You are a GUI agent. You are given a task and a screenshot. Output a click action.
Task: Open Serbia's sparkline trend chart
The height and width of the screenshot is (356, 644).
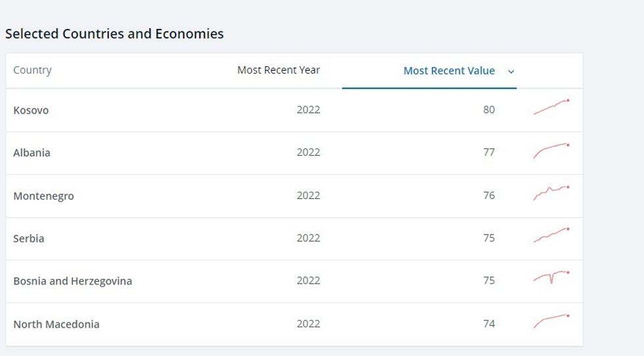[551, 236]
